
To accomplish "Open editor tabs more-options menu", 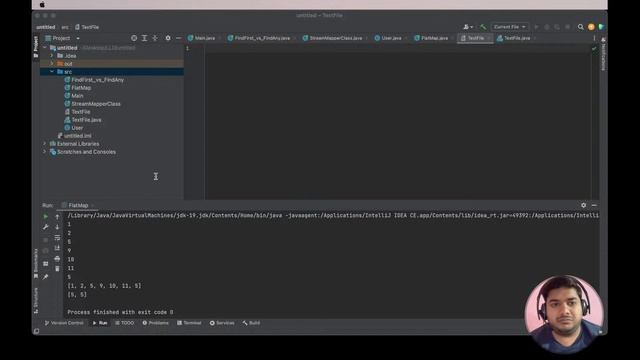I will point(594,38).
